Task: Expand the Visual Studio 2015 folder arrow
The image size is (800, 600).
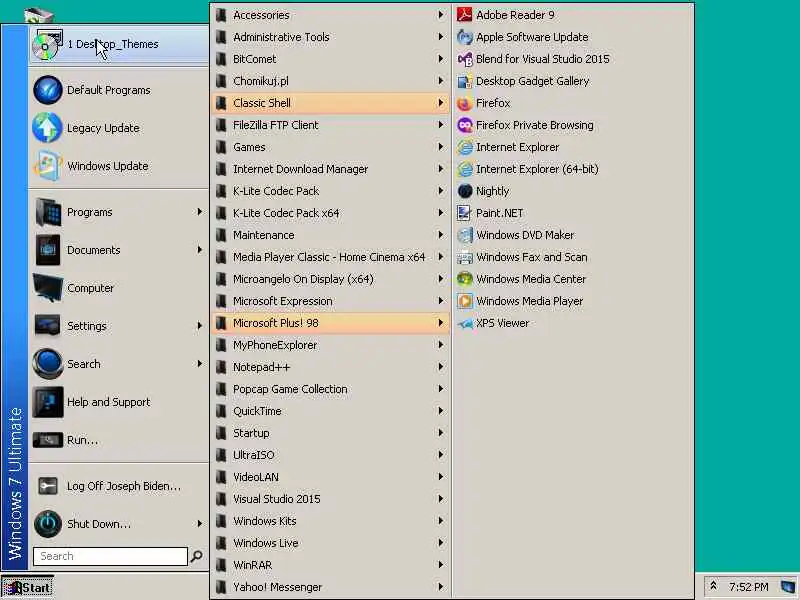Action: coord(441,498)
